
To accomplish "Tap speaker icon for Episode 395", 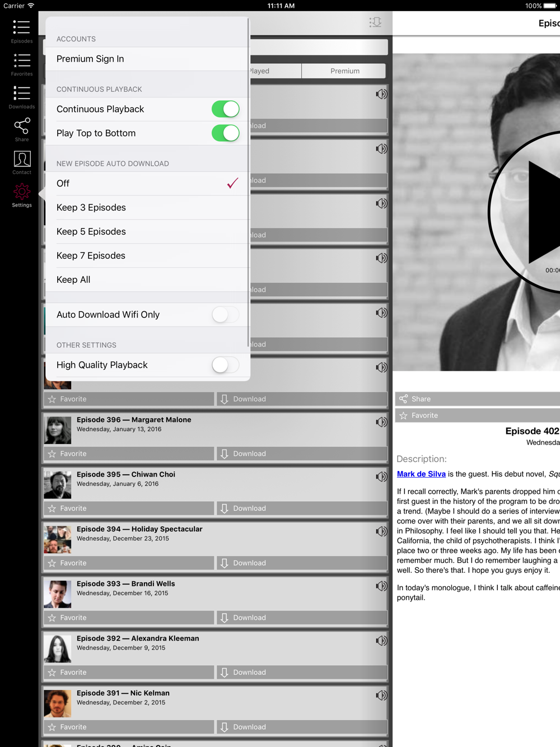I will tap(381, 477).
